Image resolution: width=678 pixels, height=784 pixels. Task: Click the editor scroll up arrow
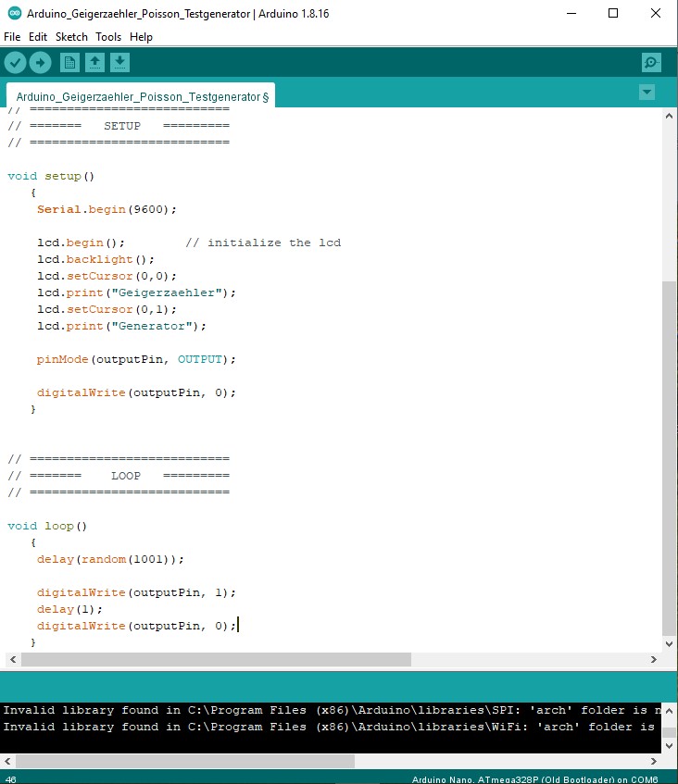tap(669, 116)
